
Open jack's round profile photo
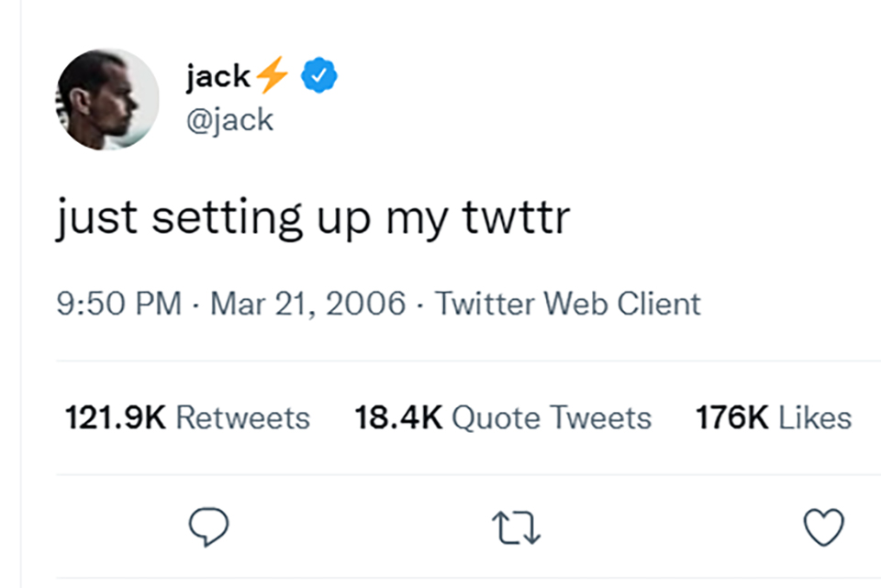click(107, 99)
